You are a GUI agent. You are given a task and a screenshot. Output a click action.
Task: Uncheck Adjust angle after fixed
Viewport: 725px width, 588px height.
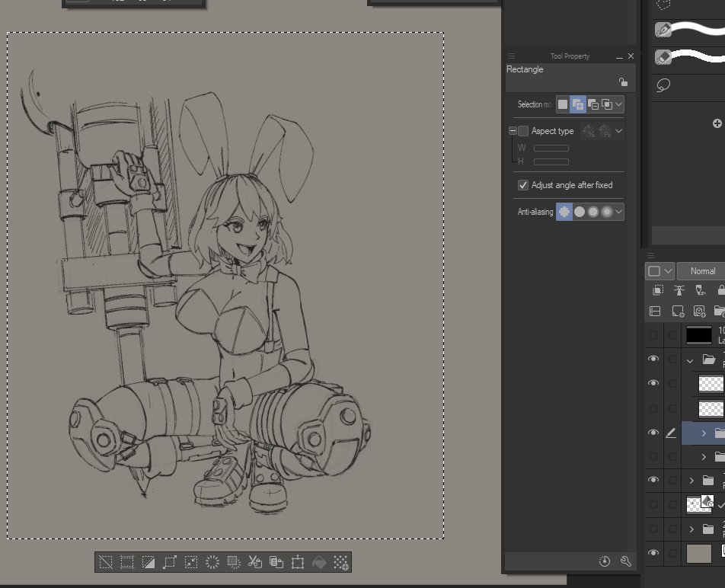point(523,185)
